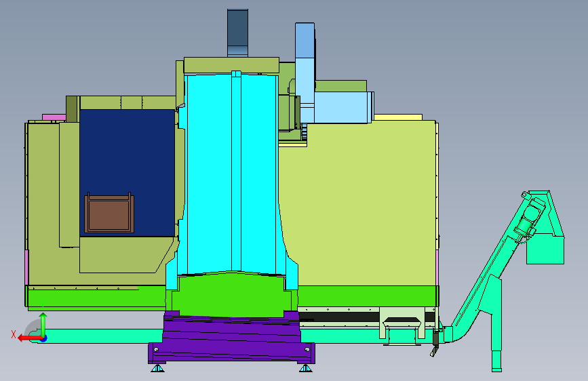The image size is (588, 381).
Task: Select the left purple leveling foot under the base
Action: [157, 368]
